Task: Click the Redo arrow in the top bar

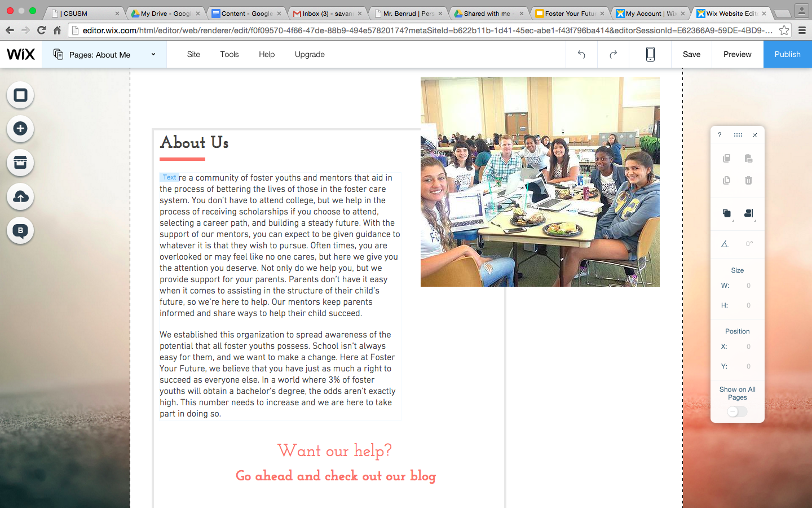Action: [x=613, y=54]
